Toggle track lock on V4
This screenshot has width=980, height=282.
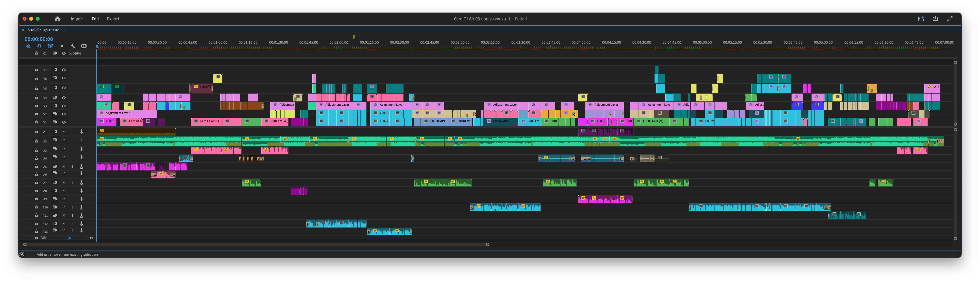tap(37, 98)
